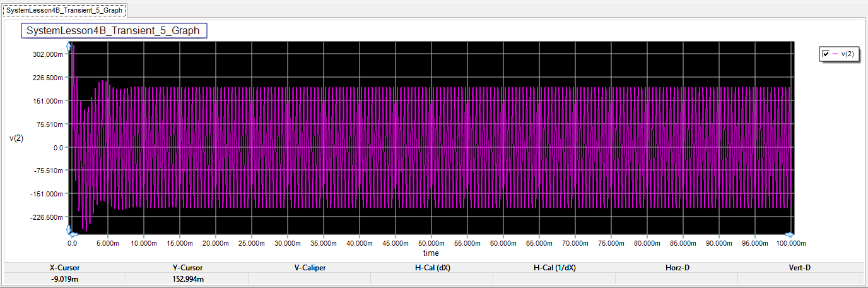Click the Vert-D column header
Image resolution: width=868 pixels, height=288 pixels.
[x=799, y=268]
